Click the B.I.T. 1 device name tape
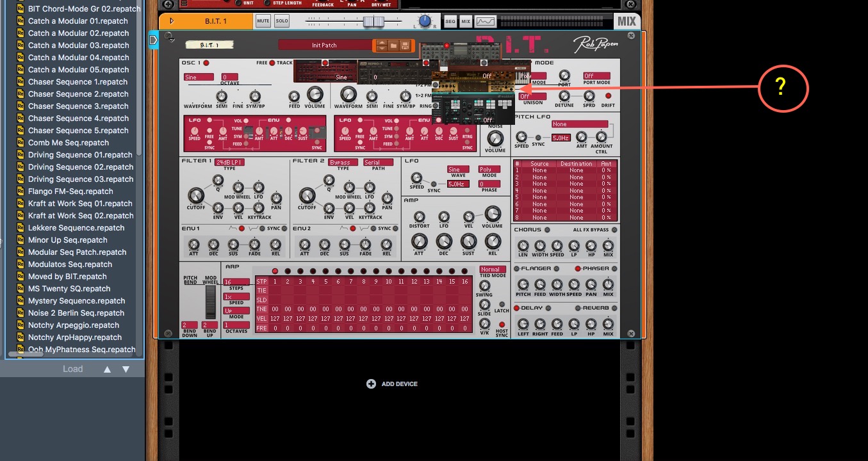 (x=209, y=45)
